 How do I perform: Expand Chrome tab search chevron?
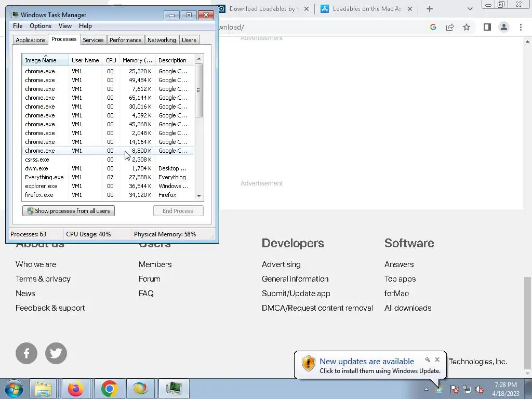(x=470, y=9)
